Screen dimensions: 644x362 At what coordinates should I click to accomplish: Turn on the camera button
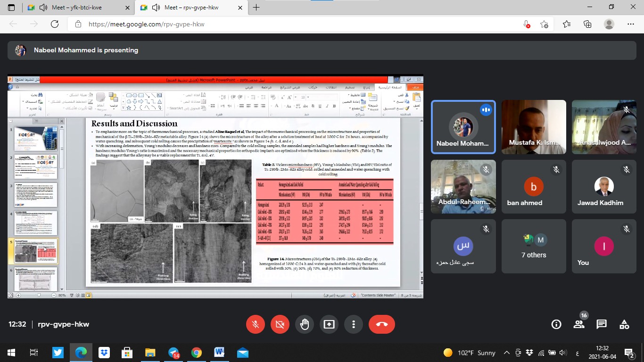(x=280, y=324)
